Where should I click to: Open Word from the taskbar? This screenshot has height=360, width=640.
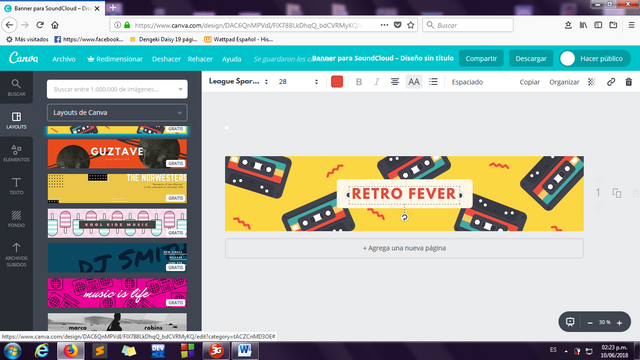coord(245,351)
